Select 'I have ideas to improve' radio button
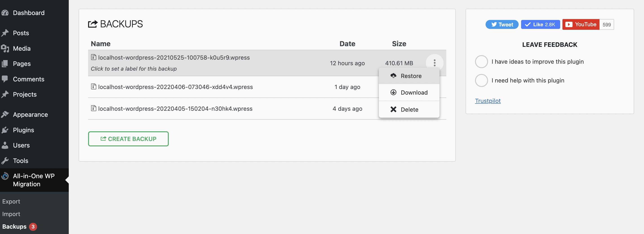Screen dimensions: 644x234 coord(481,62)
